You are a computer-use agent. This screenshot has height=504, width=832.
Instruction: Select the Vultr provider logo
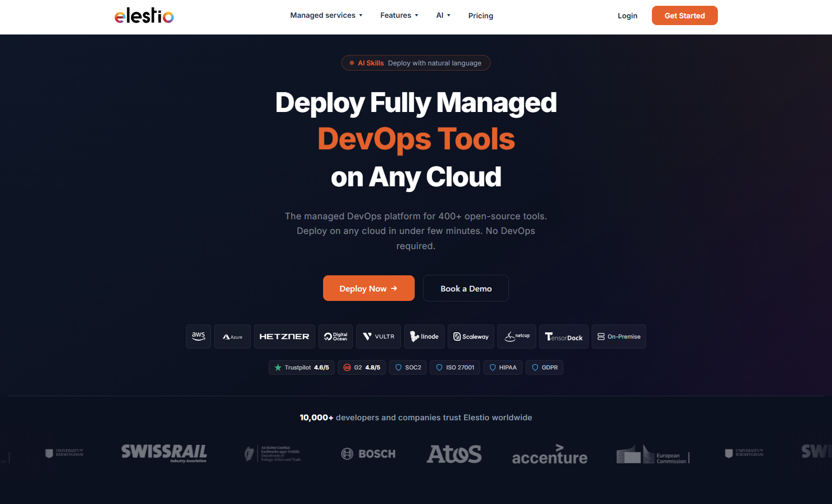[x=379, y=337]
